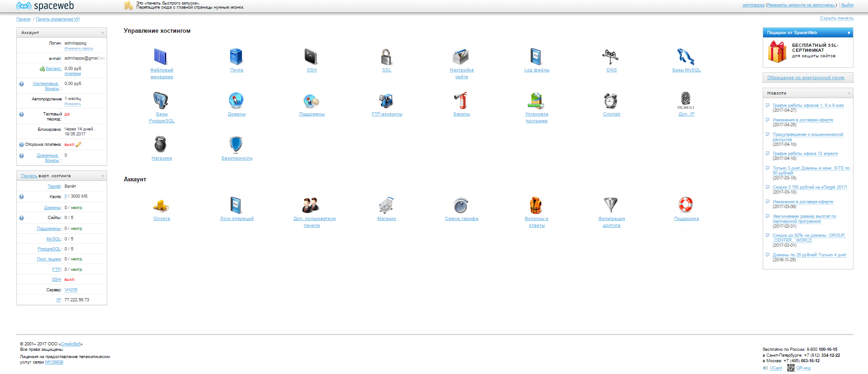Click the admitappsg username link in header
The height and width of the screenshot is (374, 868).
tap(754, 5)
